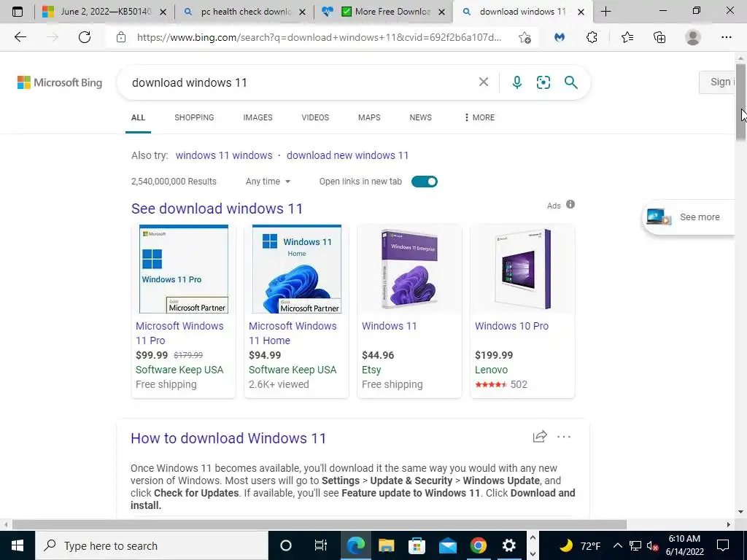Open Settings gear in taskbar
Viewport: 747px width, 560px height.
tap(508, 545)
